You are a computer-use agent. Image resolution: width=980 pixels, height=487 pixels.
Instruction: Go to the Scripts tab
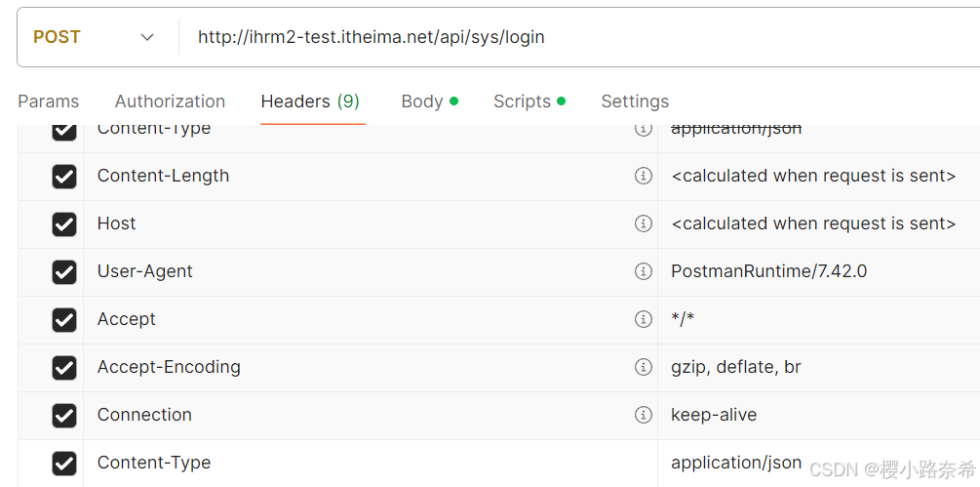click(x=523, y=101)
